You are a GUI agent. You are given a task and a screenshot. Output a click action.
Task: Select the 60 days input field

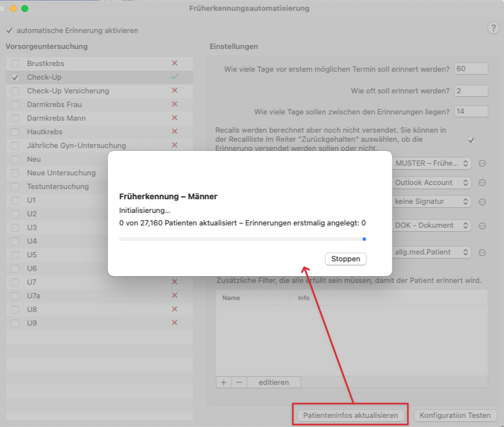(472, 68)
